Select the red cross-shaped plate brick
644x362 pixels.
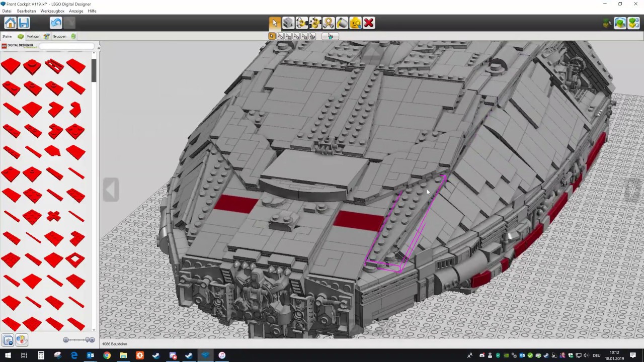54,216
